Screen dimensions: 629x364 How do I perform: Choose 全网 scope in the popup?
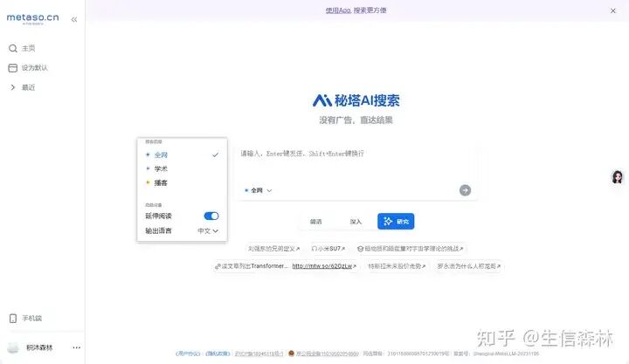[x=182, y=155]
